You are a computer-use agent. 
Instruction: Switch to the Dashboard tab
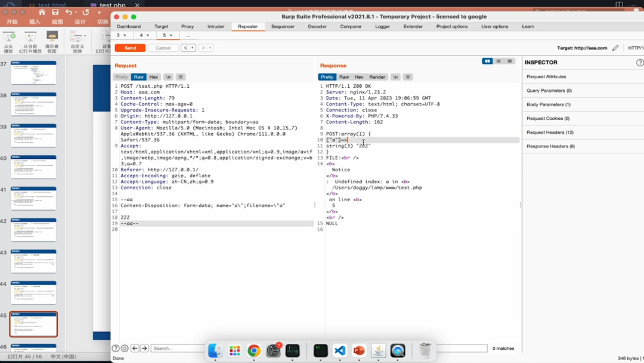(129, 26)
